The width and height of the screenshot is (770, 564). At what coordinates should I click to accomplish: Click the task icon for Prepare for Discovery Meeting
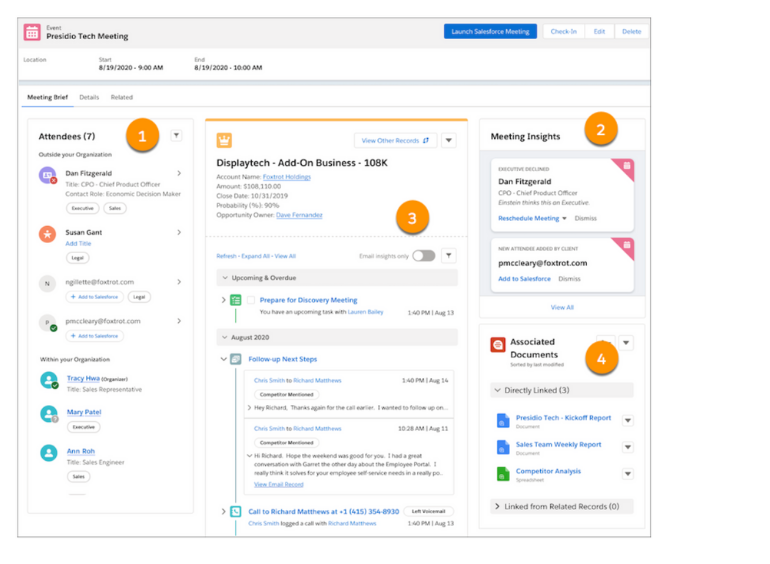click(x=236, y=300)
